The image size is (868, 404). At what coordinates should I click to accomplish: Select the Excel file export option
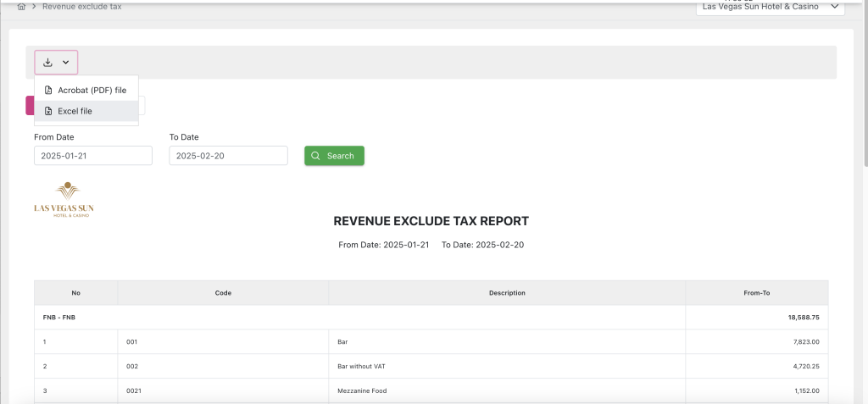pos(75,111)
